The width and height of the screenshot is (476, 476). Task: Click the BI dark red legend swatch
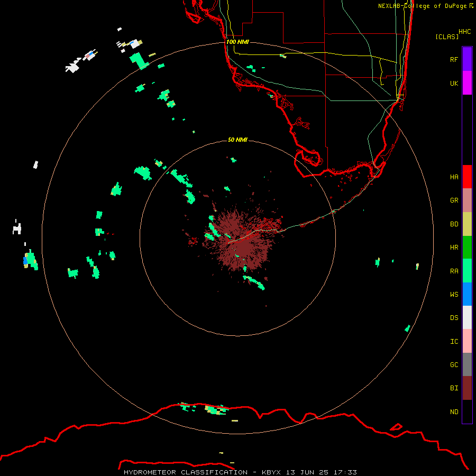pyautogui.click(x=467, y=388)
